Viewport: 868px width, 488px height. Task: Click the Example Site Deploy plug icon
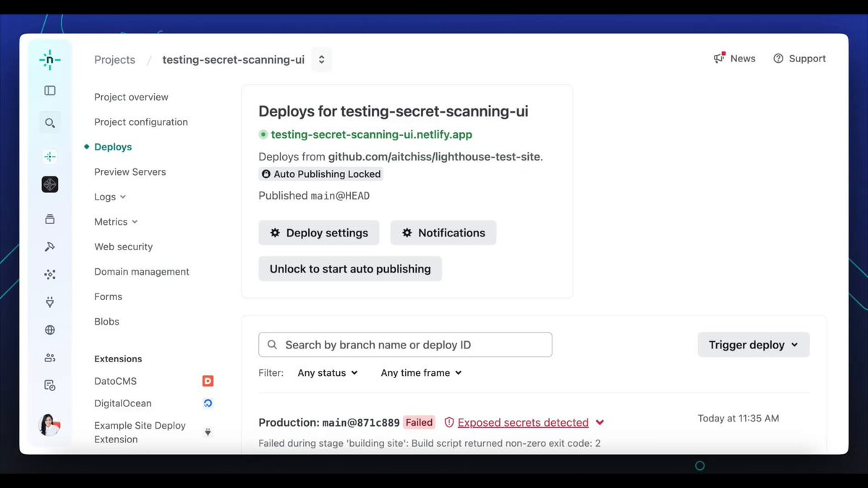click(208, 432)
